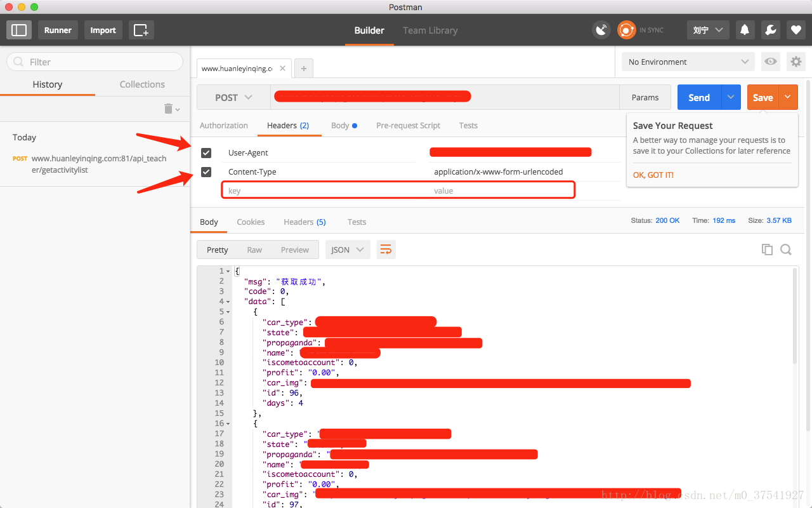
Task: Uncheck the User-Agent header checkbox
Action: click(x=206, y=153)
